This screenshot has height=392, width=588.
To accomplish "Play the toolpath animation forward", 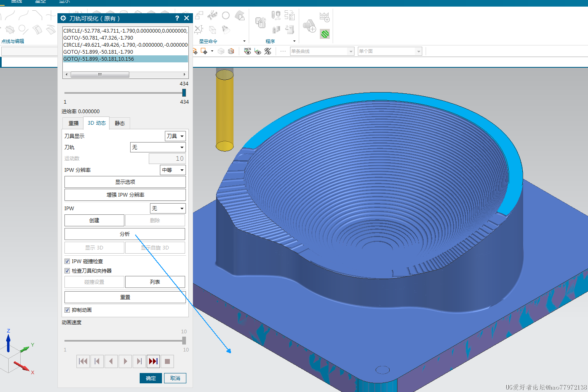I will click(x=125, y=361).
